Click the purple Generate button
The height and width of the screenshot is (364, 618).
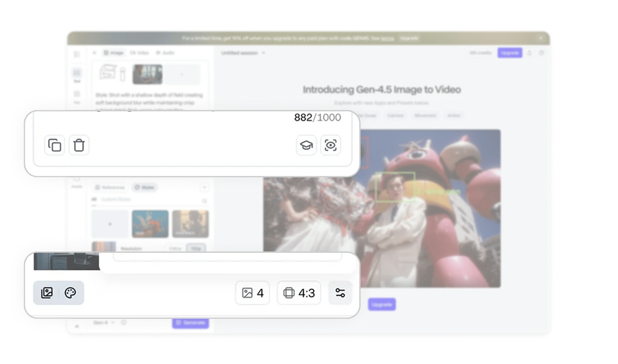click(x=191, y=322)
